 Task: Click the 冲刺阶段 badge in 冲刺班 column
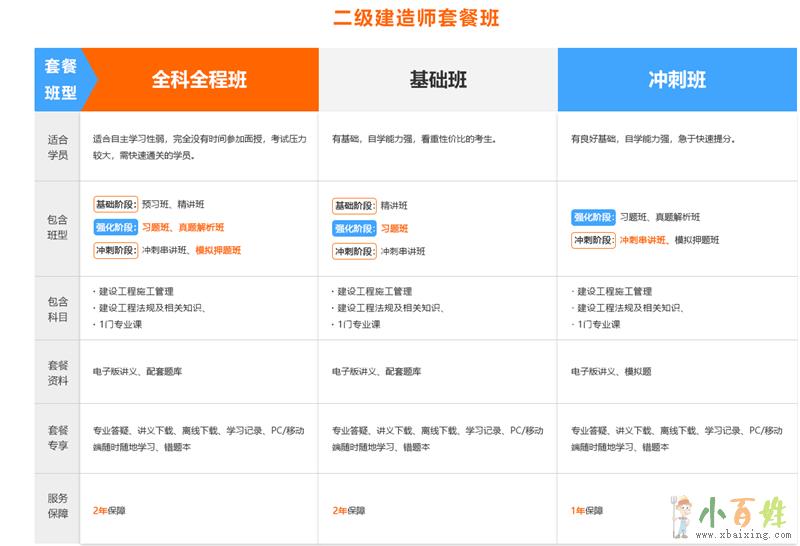click(593, 240)
